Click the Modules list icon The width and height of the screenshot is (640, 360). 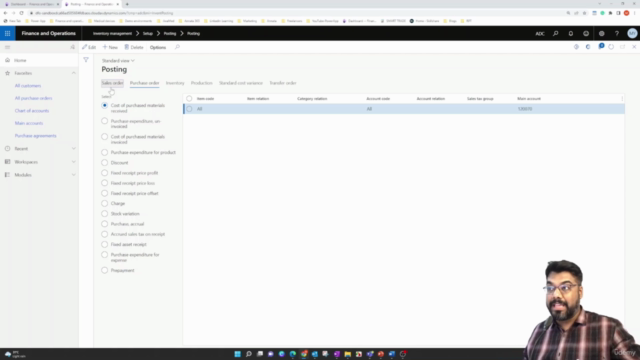[7, 175]
